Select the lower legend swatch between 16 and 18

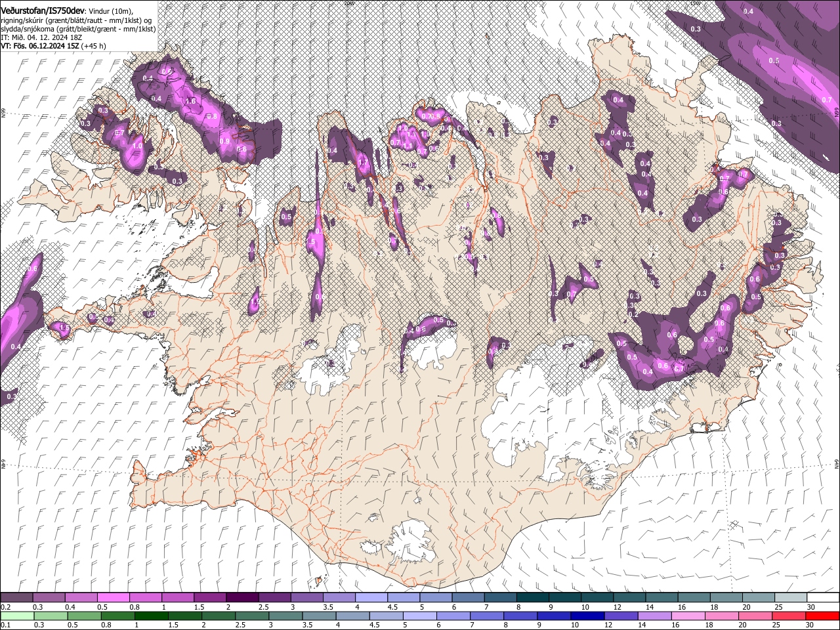click(x=688, y=616)
